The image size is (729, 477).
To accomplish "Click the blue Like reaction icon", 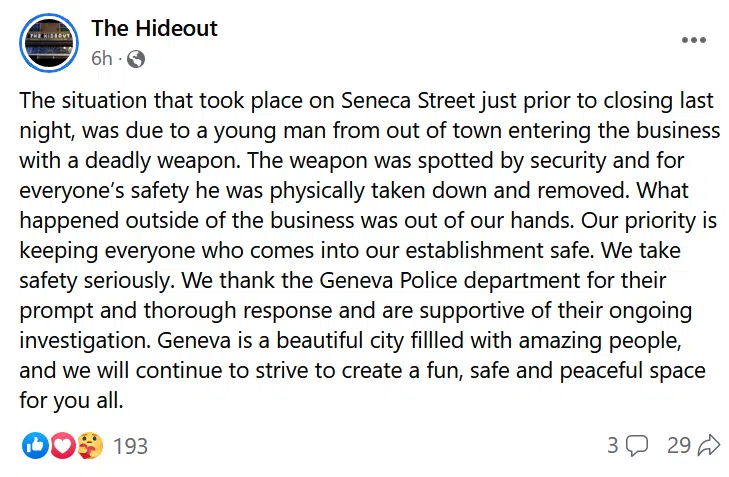I will 35,445.
